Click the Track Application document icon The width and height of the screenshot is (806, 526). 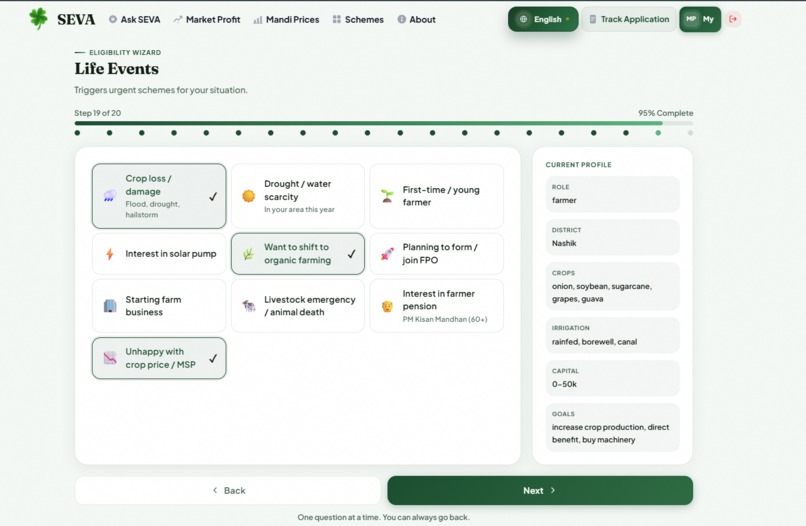[x=593, y=19]
